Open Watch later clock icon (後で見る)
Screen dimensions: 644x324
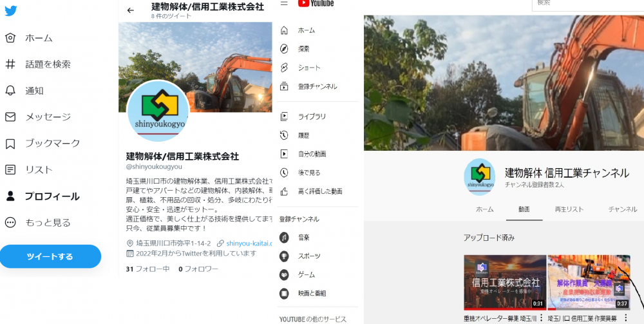[284, 173]
